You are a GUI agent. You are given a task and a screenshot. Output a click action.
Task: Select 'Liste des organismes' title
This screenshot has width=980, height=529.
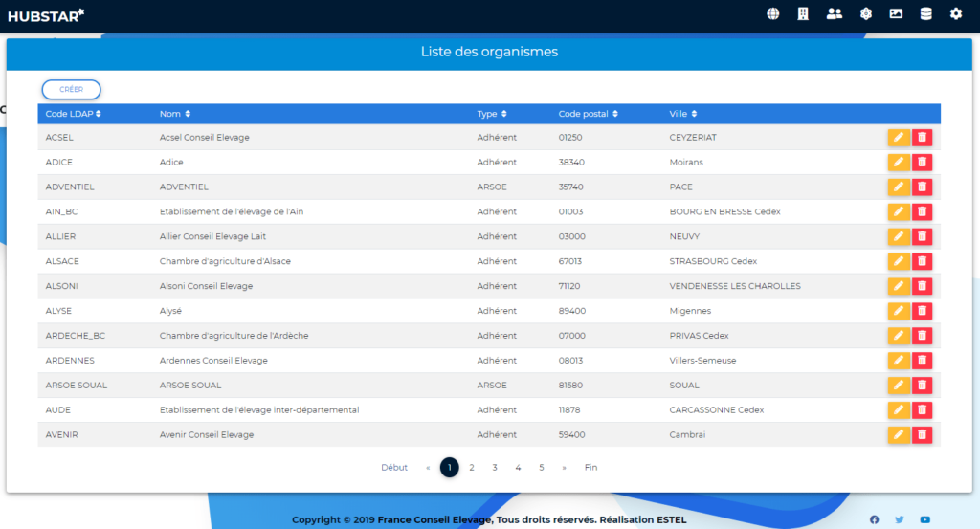[x=489, y=52]
